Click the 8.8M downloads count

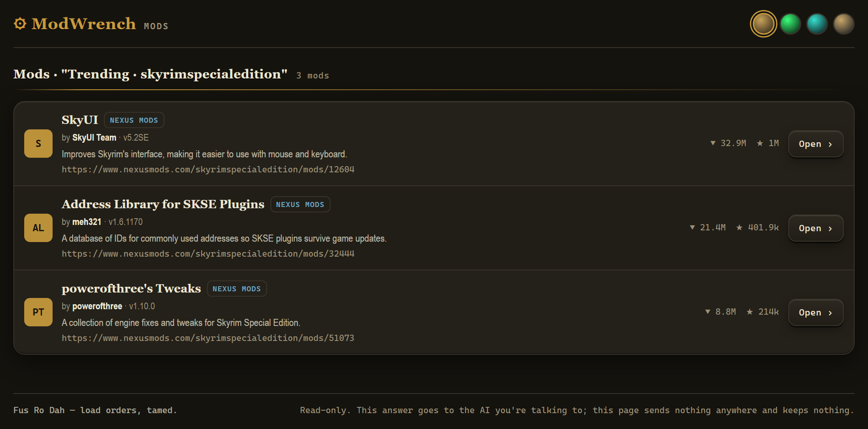point(720,312)
